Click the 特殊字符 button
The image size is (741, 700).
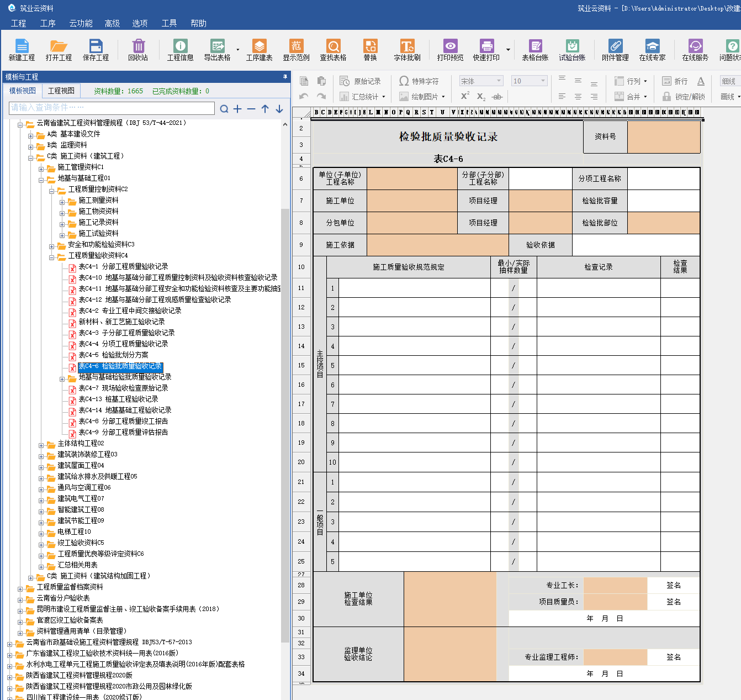(419, 81)
